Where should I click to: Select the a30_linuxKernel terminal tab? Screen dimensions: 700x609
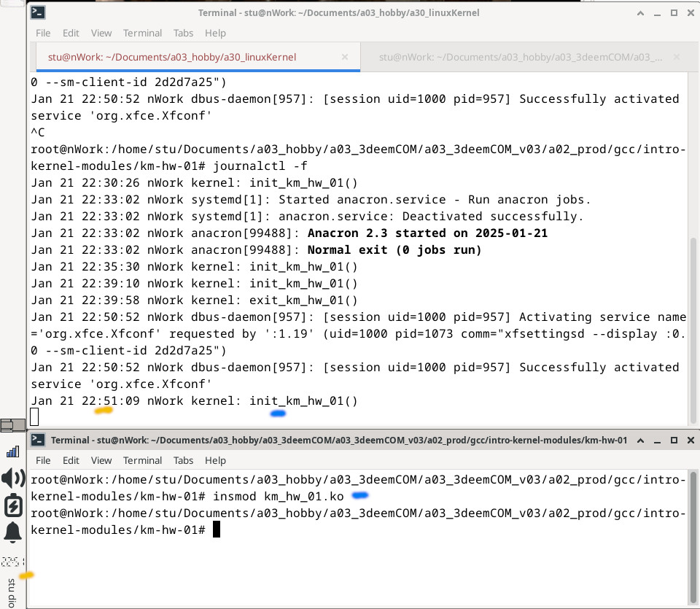(171, 57)
